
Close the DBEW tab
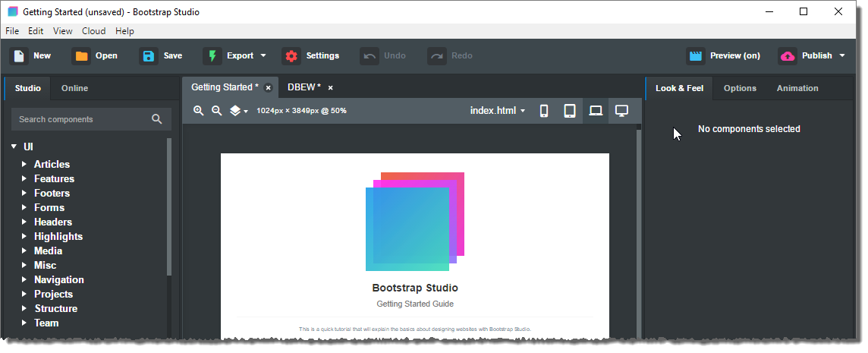click(x=331, y=87)
